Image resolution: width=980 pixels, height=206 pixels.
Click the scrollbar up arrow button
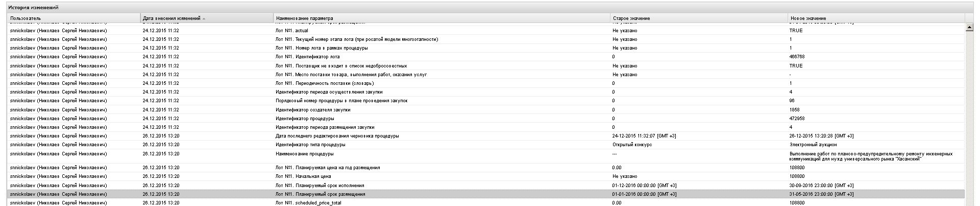969,28
